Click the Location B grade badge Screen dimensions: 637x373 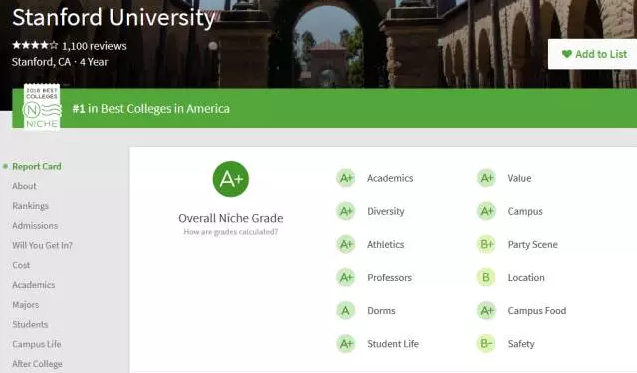486,278
